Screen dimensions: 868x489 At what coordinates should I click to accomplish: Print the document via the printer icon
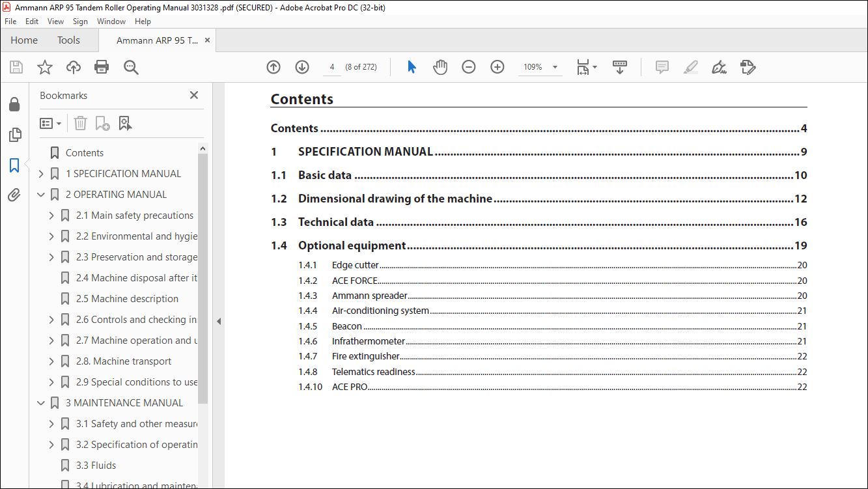tap(102, 67)
